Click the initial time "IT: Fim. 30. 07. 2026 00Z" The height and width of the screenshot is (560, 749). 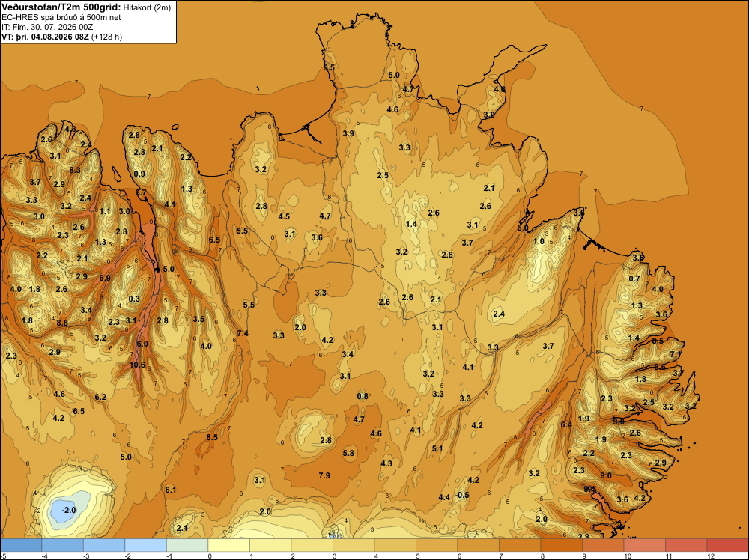pos(46,27)
